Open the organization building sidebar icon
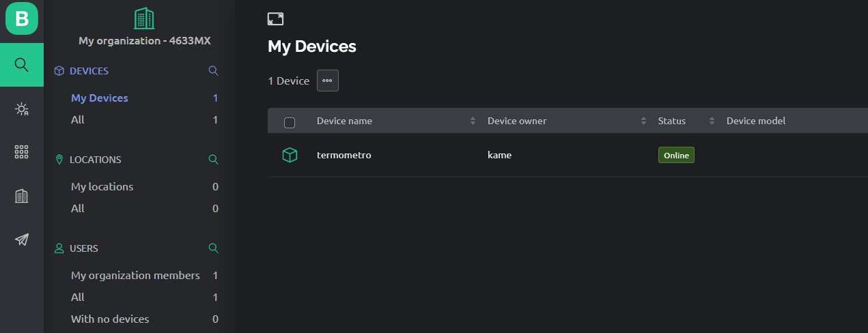Viewport: 868px width, 333px height. pos(22,196)
